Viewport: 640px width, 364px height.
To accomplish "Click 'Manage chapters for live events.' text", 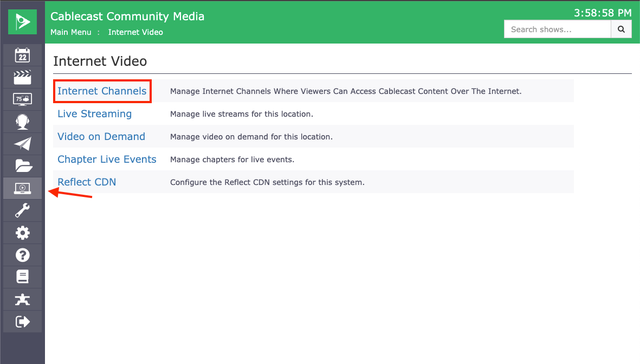I will coord(232,160).
